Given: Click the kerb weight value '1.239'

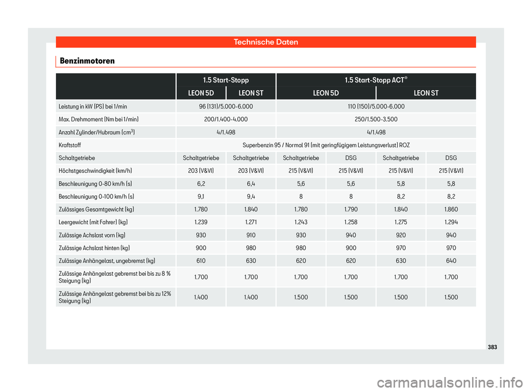Looking at the screenshot, I should tap(201, 223).
